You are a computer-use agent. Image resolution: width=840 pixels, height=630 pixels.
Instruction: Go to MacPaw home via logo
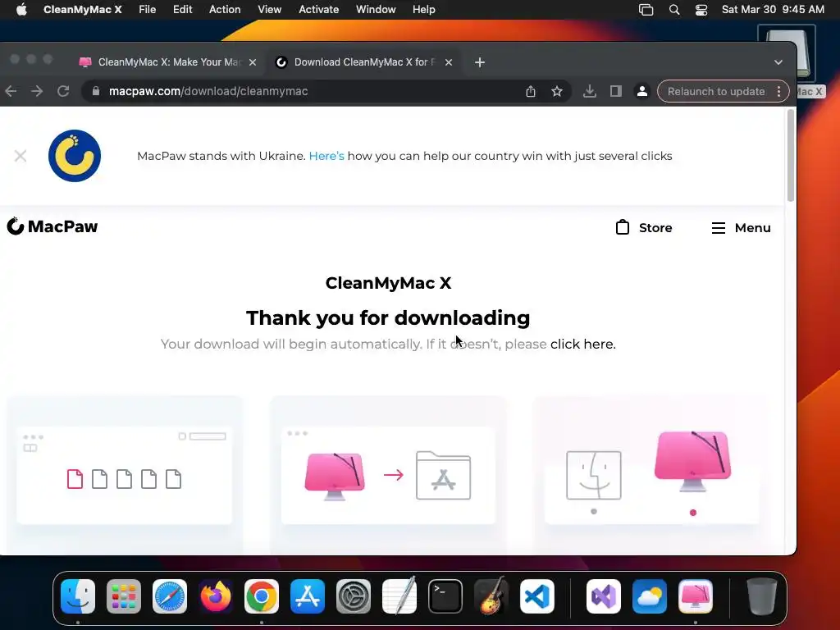(x=52, y=226)
